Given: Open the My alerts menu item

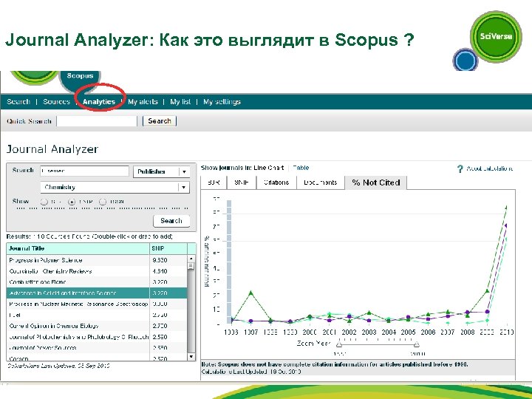Looking at the screenshot, I should point(143,102).
